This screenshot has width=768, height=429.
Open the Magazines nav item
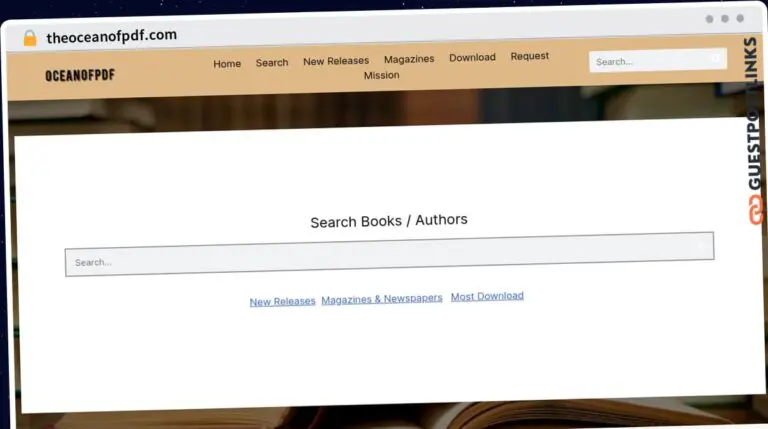click(x=409, y=59)
